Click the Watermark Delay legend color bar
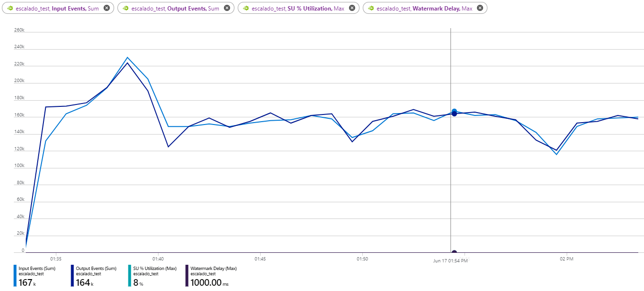Screen dimensions: 644x291 [x=187, y=276]
